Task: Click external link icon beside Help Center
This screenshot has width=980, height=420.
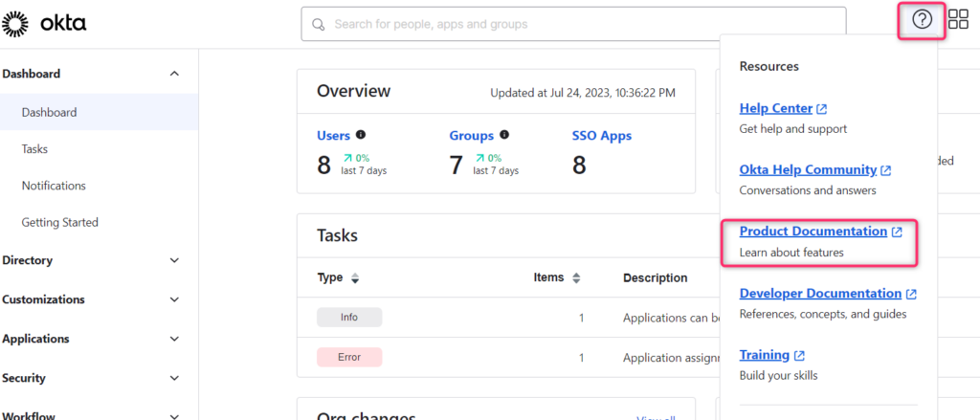Action: click(822, 109)
